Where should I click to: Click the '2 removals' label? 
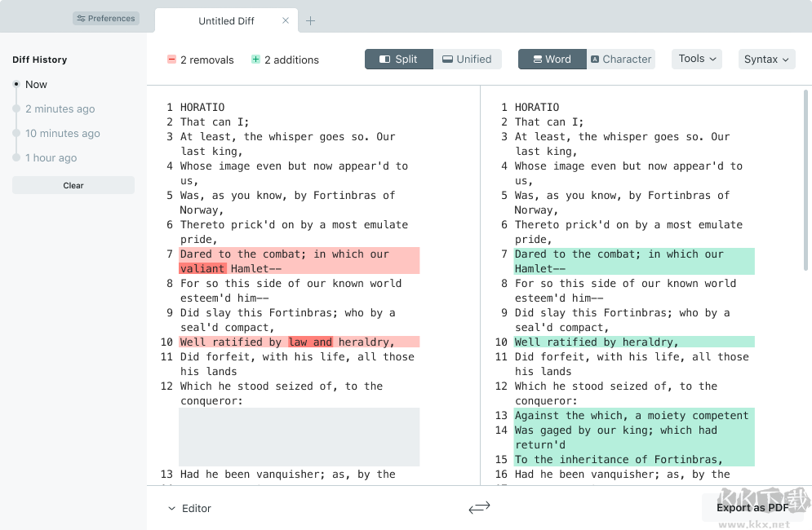click(x=207, y=60)
